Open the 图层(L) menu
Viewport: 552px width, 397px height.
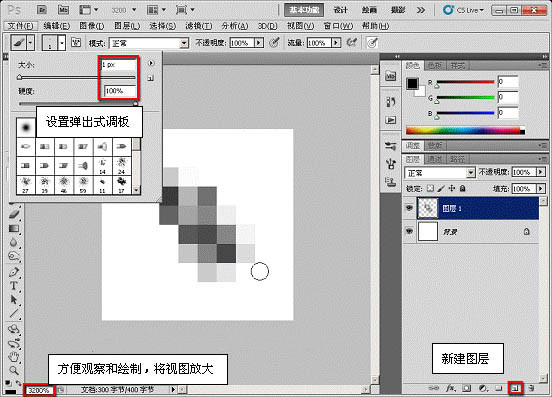(127, 26)
